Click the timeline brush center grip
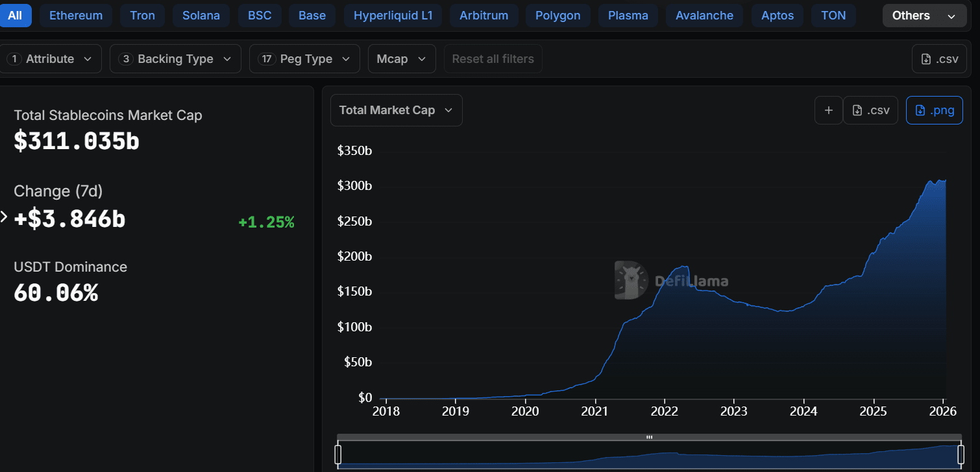980x472 pixels. (649, 437)
